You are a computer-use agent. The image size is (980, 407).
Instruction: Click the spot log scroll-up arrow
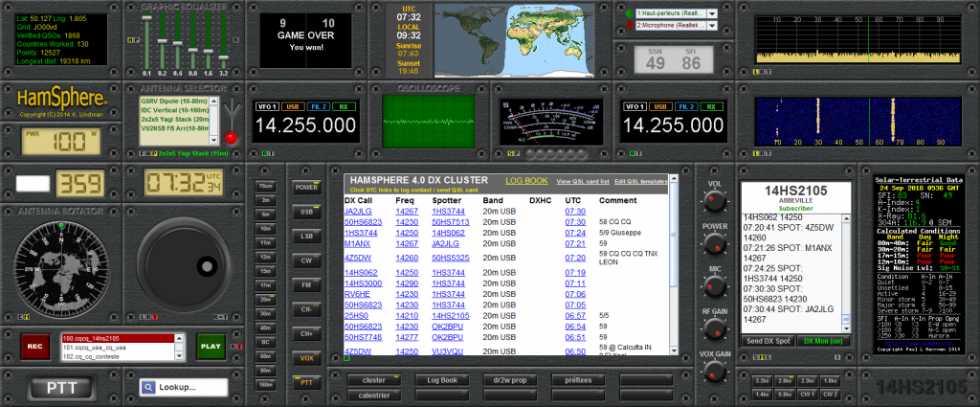coord(846,218)
